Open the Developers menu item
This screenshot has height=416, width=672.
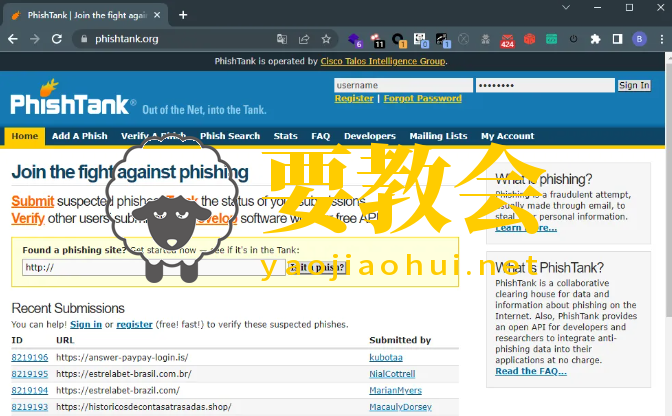(x=369, y=136)
